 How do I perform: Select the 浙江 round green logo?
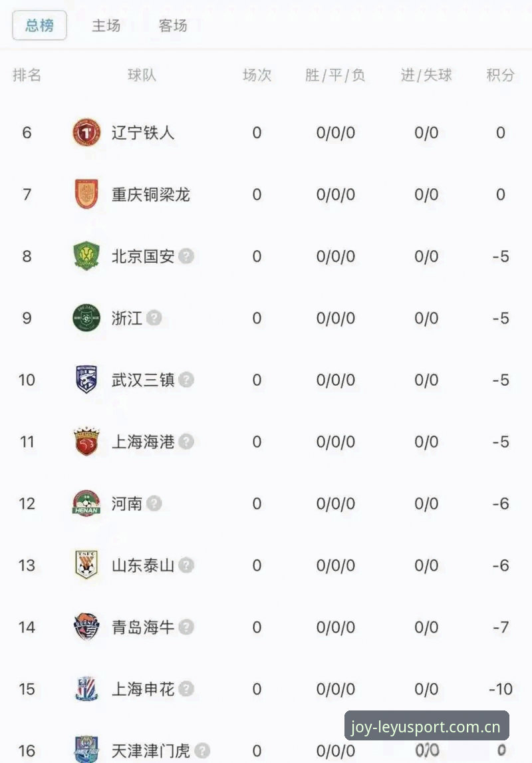(86, 318)
